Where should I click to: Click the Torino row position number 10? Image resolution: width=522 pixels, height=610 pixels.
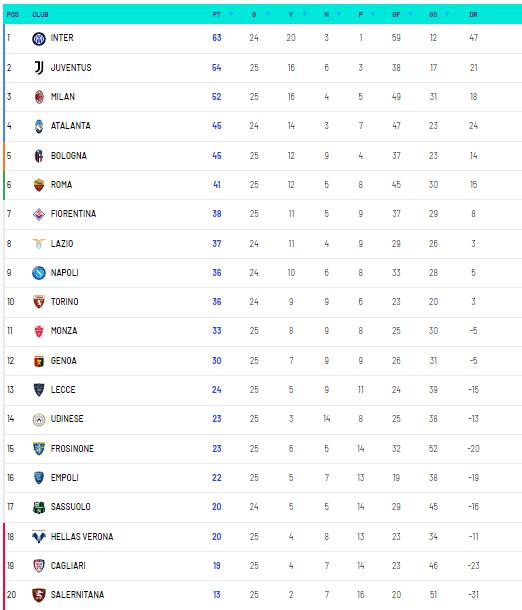(x=11, y=301)
